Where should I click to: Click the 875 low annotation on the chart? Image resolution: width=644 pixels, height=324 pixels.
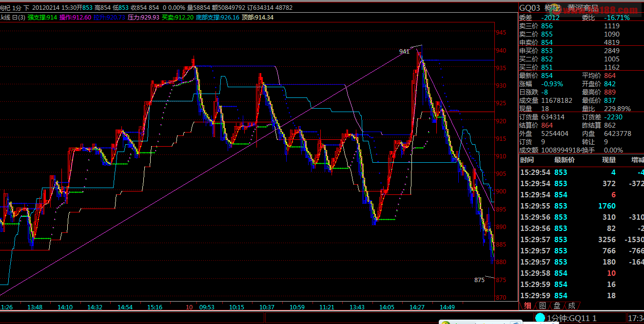(x=479, y=280)
